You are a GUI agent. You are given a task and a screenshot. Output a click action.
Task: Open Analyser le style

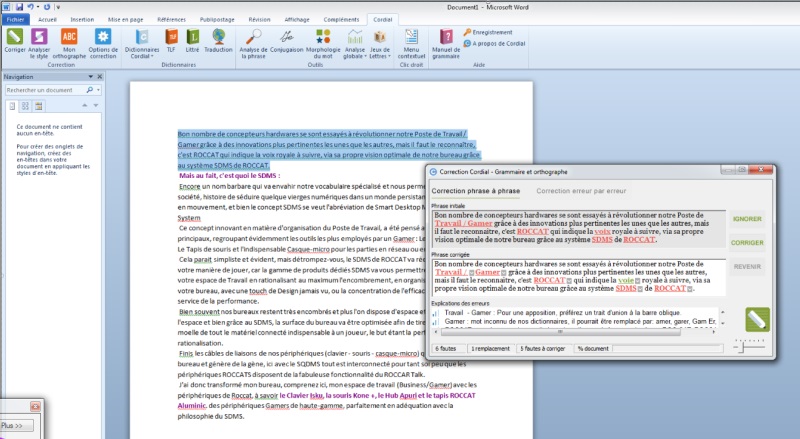(x=39, y=43)
